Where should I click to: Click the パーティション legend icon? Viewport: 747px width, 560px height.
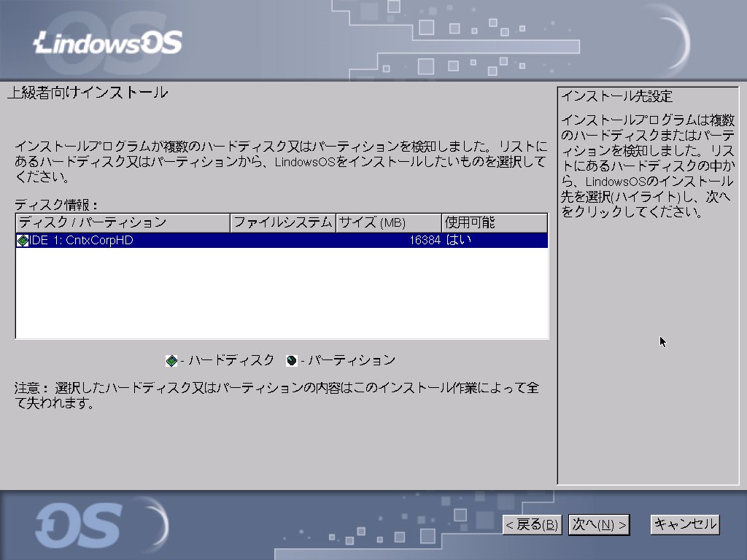[292, 360]
